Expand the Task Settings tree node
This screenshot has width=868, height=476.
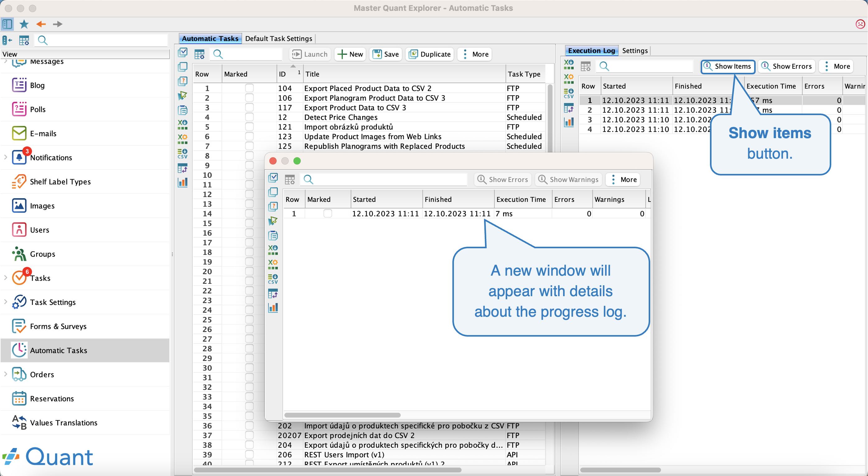point(6,302)
